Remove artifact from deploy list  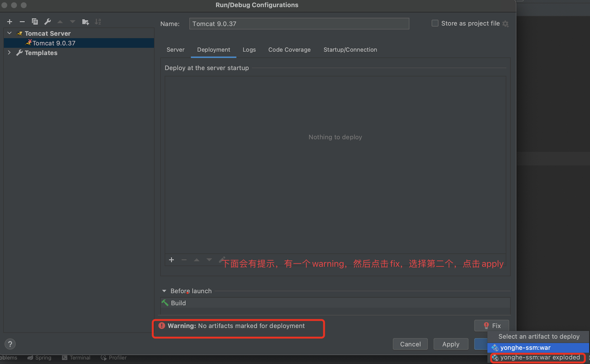click(x=184, y=260)
